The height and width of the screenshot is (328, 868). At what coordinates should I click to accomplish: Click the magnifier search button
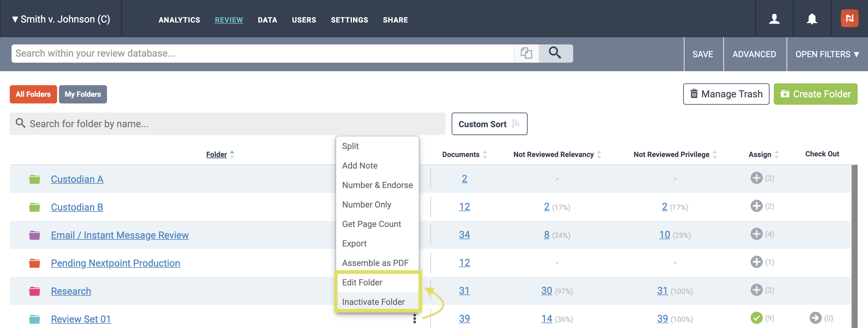point(555,53)
